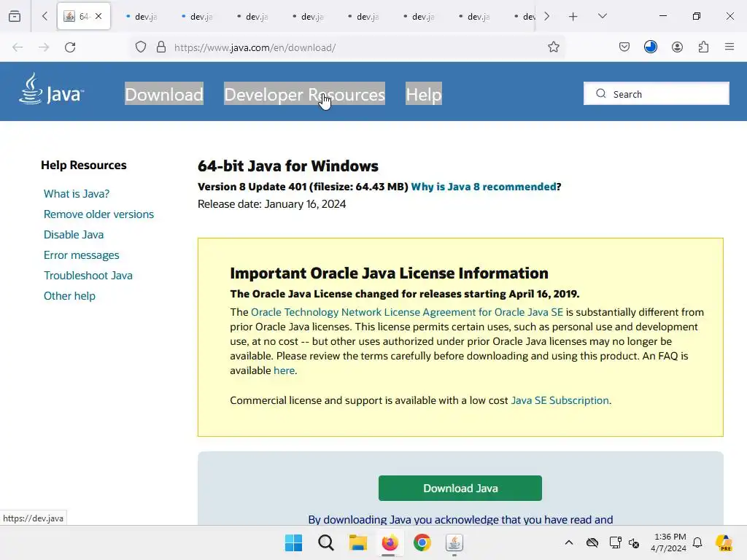Screen dimensions: 747x560
Task: Open File Explorer from taskbar
Action: 357,542
